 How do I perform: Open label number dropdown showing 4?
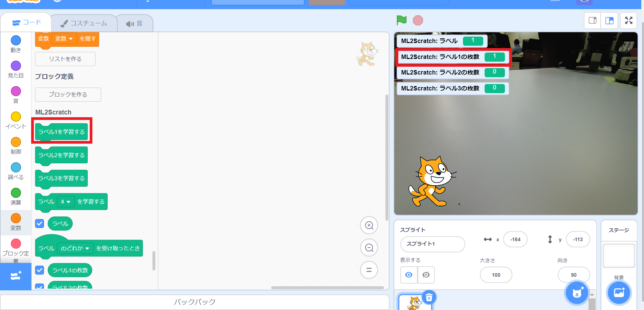(65, 202)
